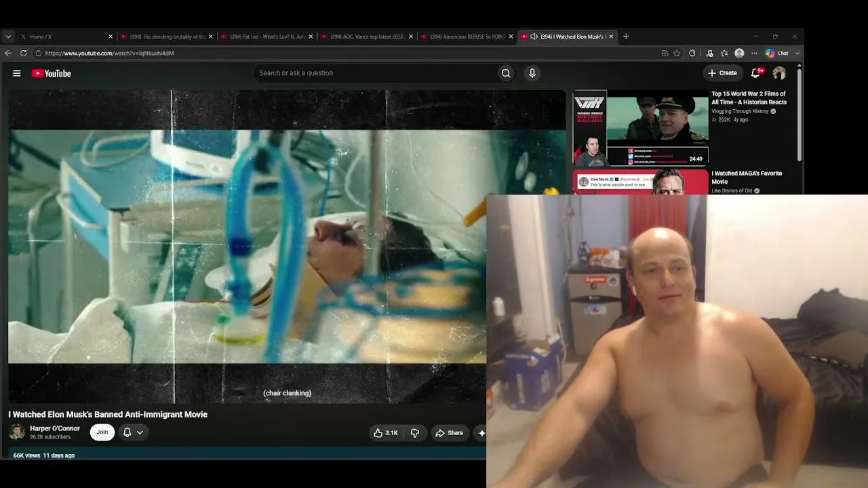Screen dimensions: 868x488
Task: Mute the tab using its speaker icon
Action: (x=534, y=37)
